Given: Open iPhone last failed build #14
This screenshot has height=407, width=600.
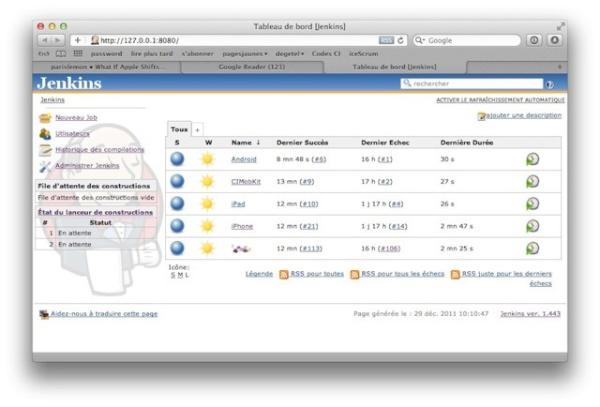Looking at the screenshot, I should 398,226.
